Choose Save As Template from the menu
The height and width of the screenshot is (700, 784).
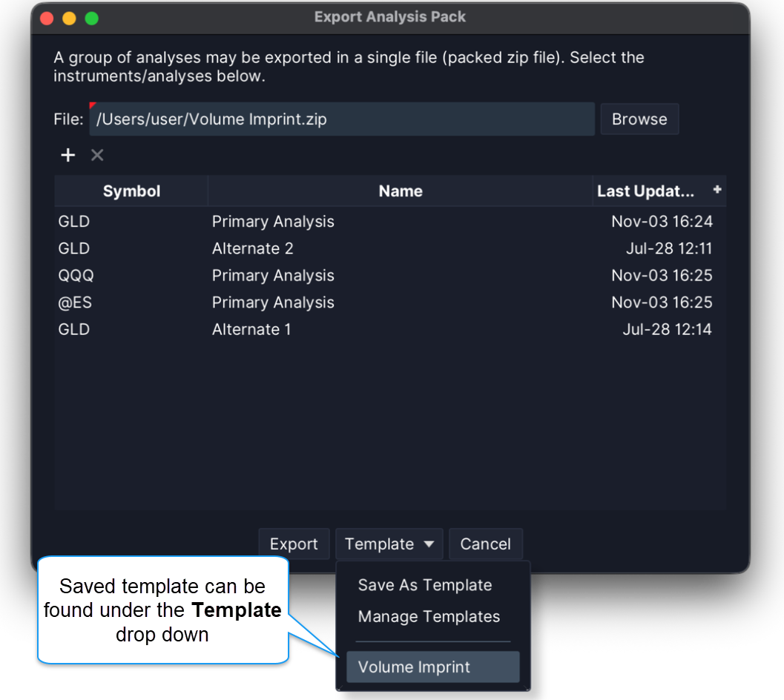[425, 585]
